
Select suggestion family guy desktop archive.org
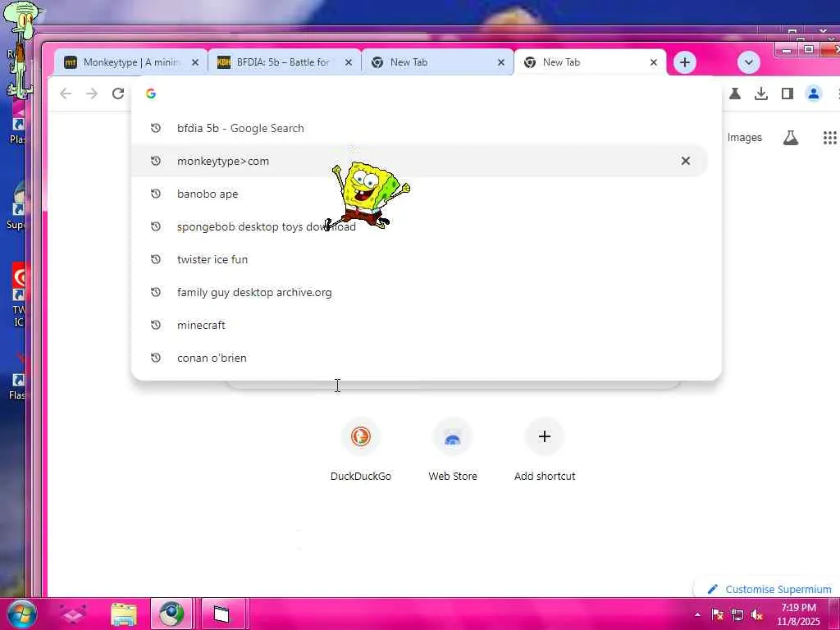click(419, 292)
